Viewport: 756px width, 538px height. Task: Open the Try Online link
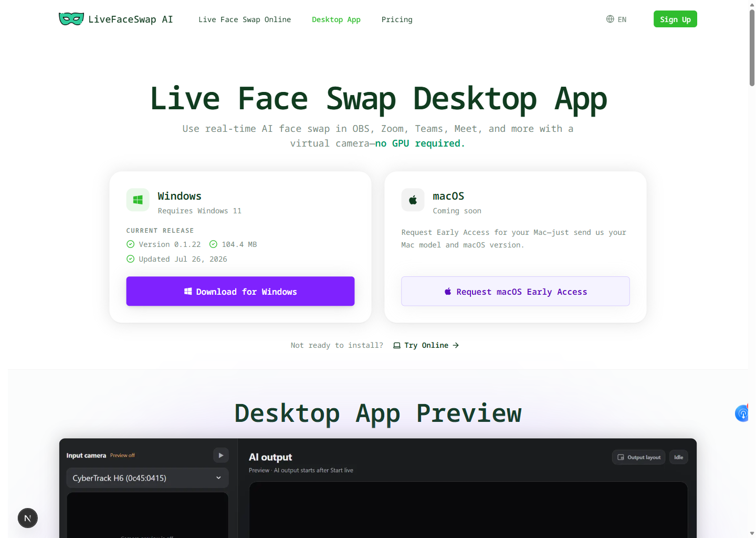pyautogui.click(x=426, y=345)
